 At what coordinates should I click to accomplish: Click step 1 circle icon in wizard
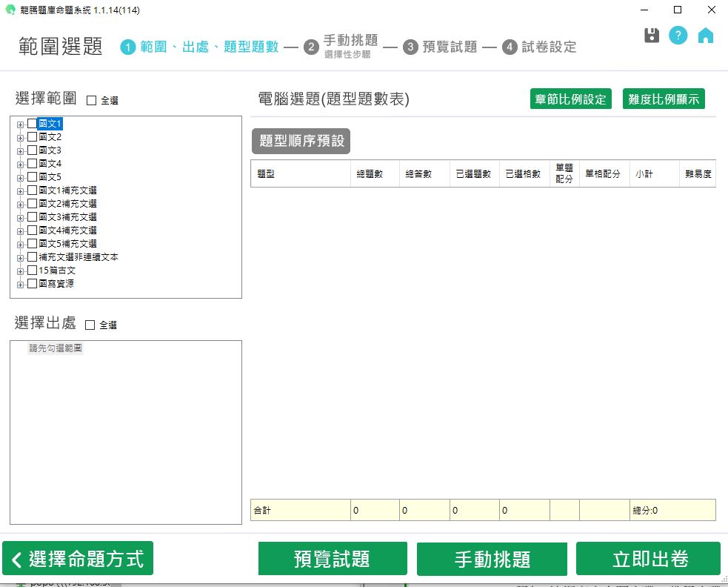(128, 47)
